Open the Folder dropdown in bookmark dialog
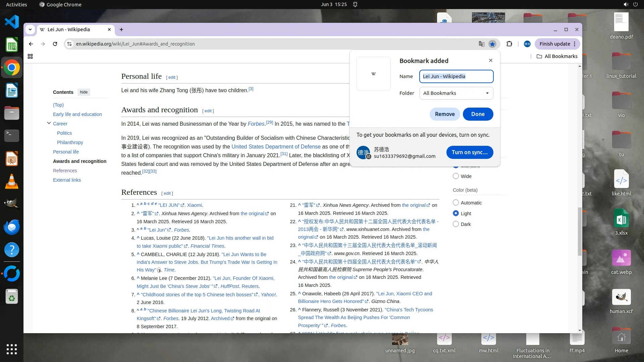The width and height of the screenshot is (644, 362). click(456, 93)
